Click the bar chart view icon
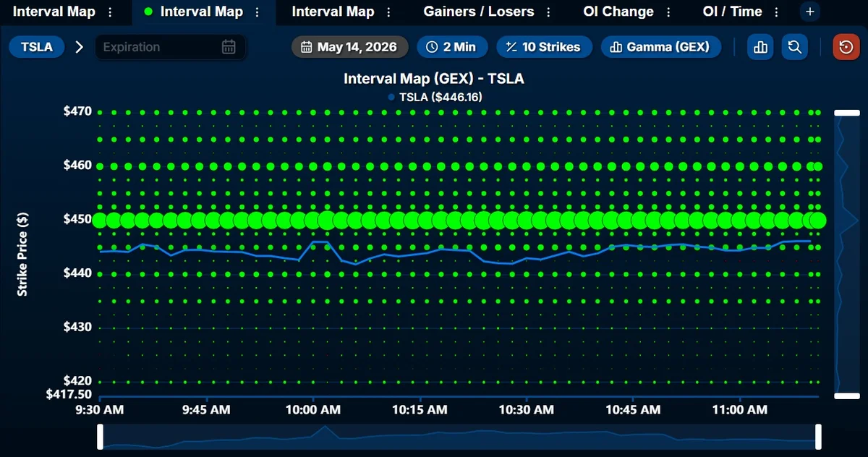Viewport: 868px width, 457px height. click(760, 47)
